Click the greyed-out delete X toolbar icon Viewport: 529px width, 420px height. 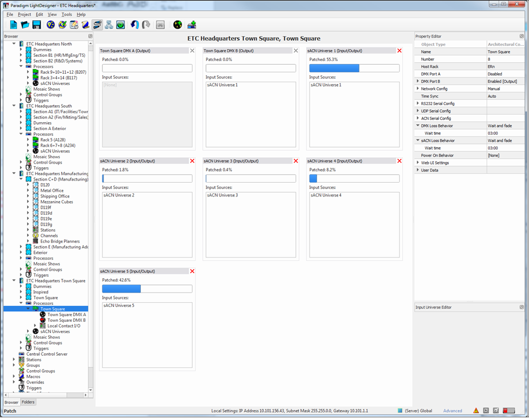click(x=160, y=24)
